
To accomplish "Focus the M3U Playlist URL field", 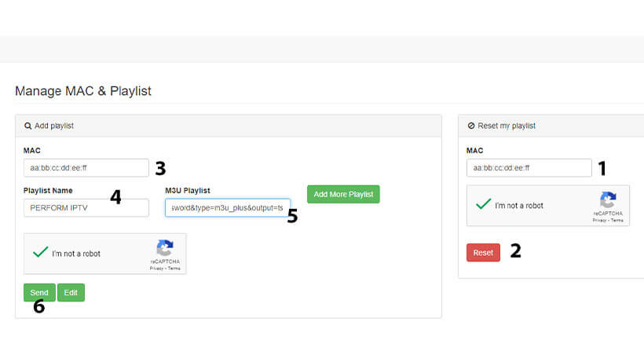I will [228, 207].
